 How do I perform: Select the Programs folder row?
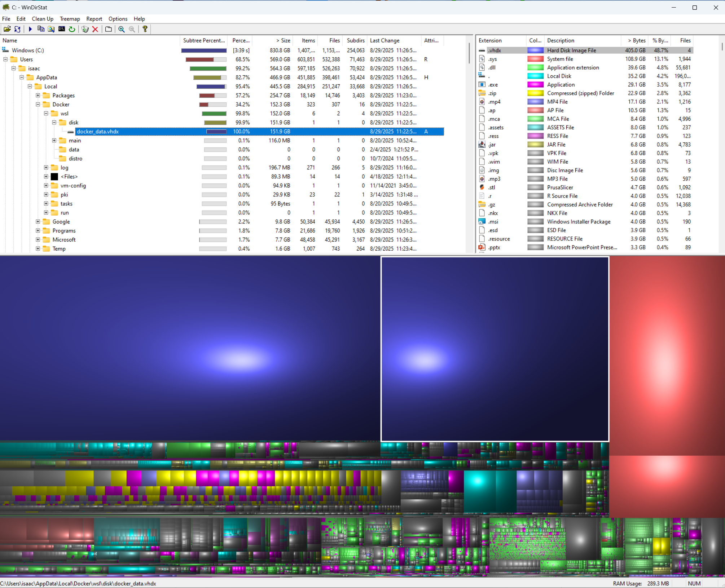tap(222, 231)
